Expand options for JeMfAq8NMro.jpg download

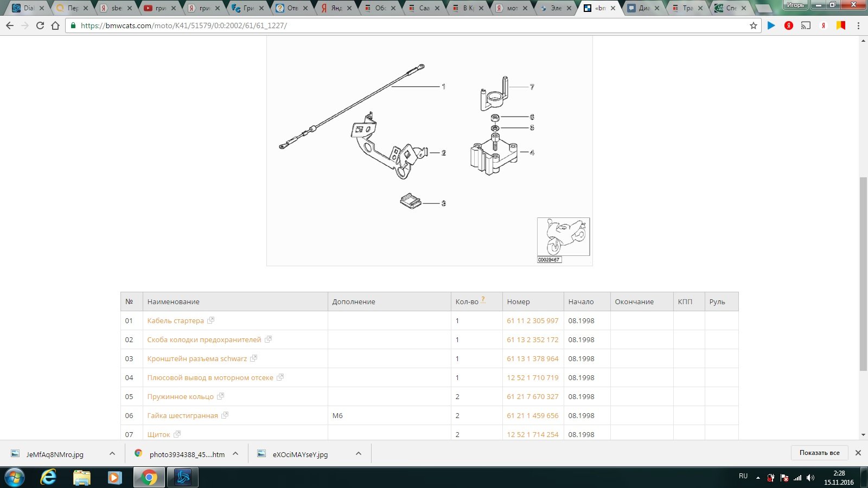[x=112, y=453]
